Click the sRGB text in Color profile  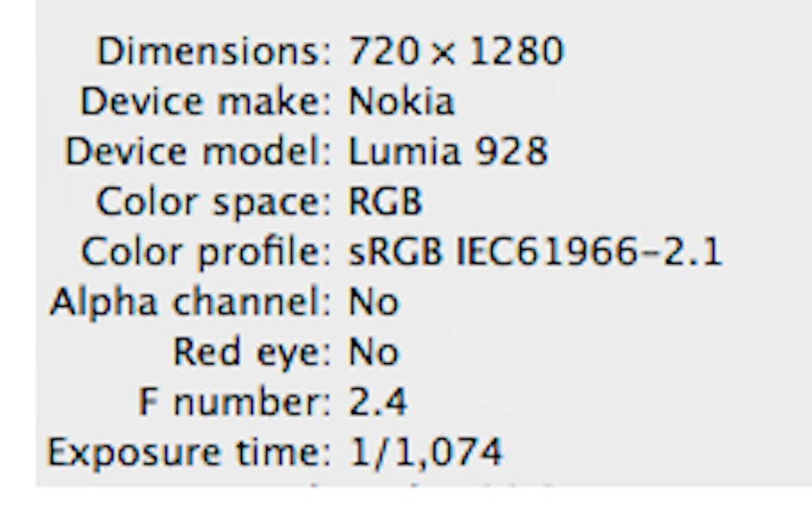tap(390, 252)
